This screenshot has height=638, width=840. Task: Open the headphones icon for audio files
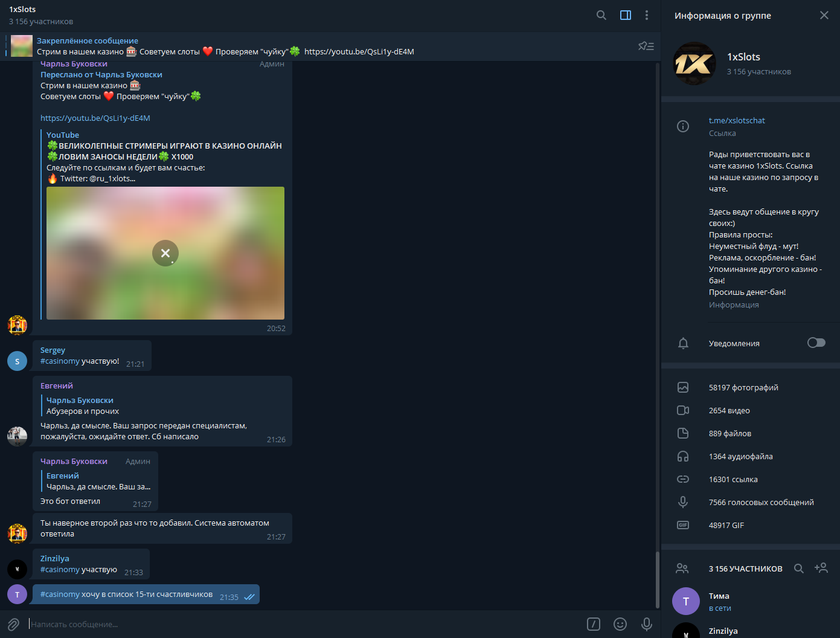(x=683, y=456)
